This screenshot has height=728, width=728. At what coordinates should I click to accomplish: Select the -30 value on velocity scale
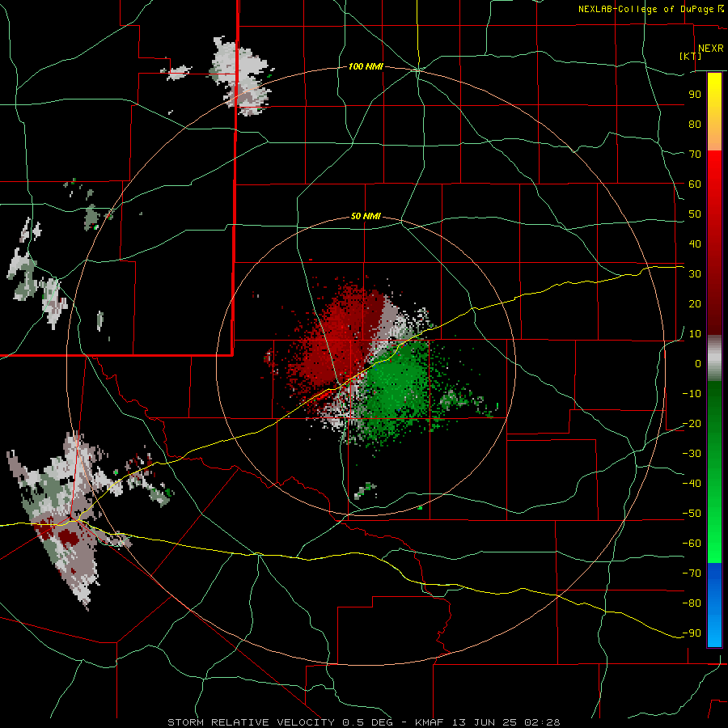[x=692, y=454]
